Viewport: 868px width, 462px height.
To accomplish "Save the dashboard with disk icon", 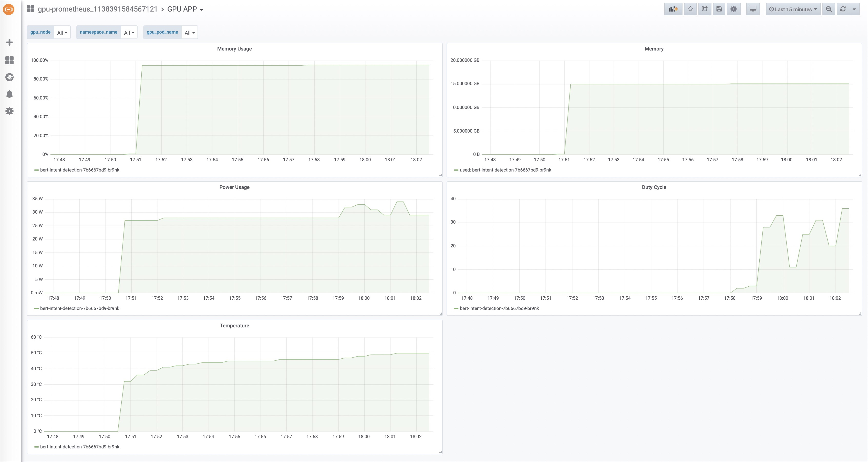I will click(x=719, y=9).
